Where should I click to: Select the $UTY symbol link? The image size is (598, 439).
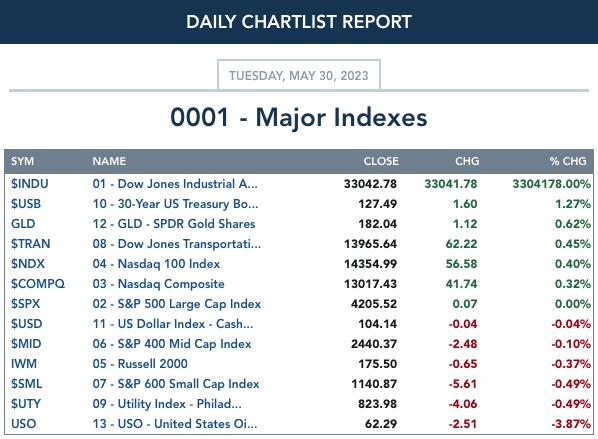tap(26, 404)
